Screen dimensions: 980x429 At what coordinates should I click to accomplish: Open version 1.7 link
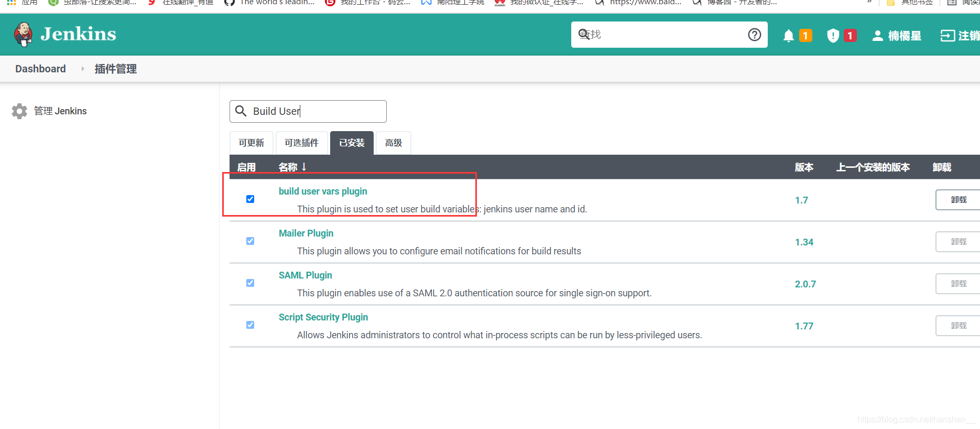(801, 200)
